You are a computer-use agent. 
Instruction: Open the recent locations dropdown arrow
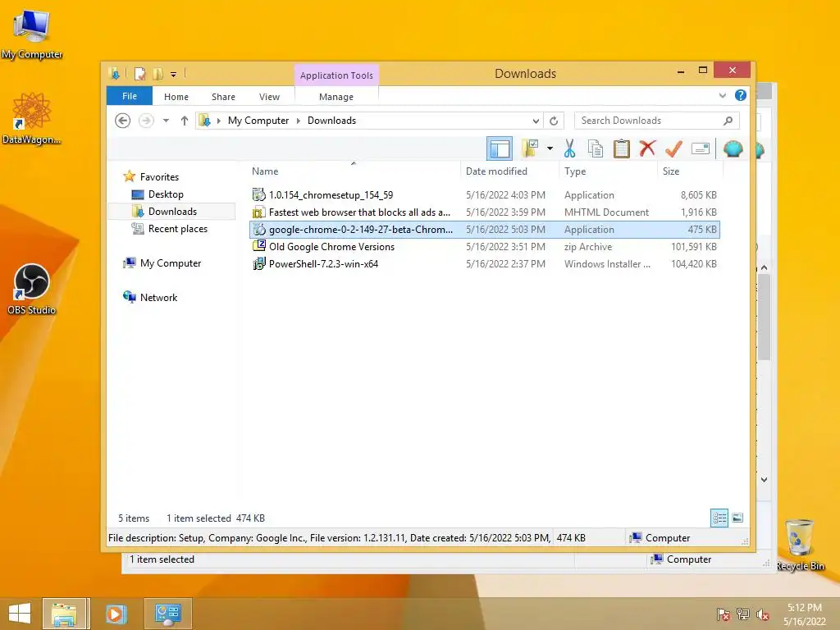pyautogui.click(x=166, y=121)
